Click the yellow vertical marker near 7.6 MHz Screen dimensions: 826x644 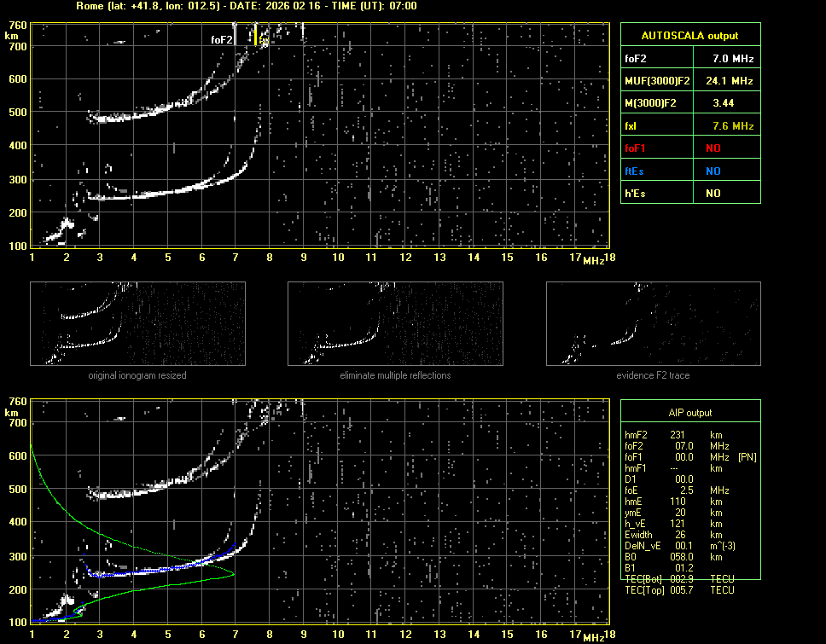point(255,35)
